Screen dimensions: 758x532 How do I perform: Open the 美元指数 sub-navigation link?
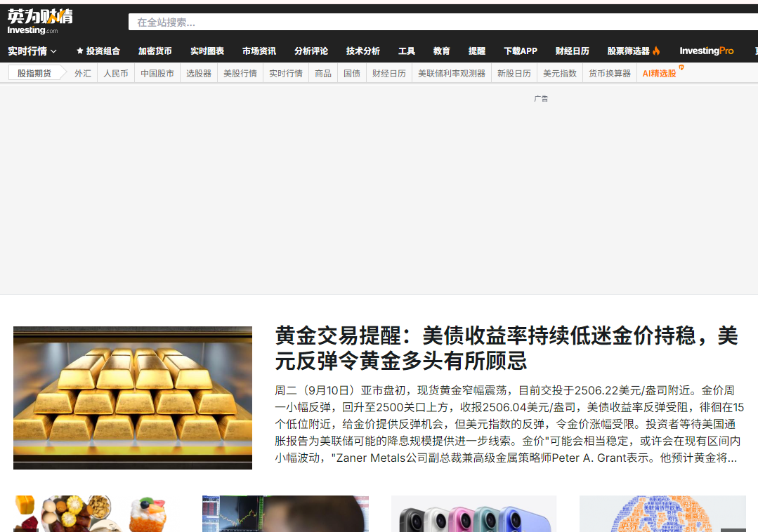click(x=560, y=74)
